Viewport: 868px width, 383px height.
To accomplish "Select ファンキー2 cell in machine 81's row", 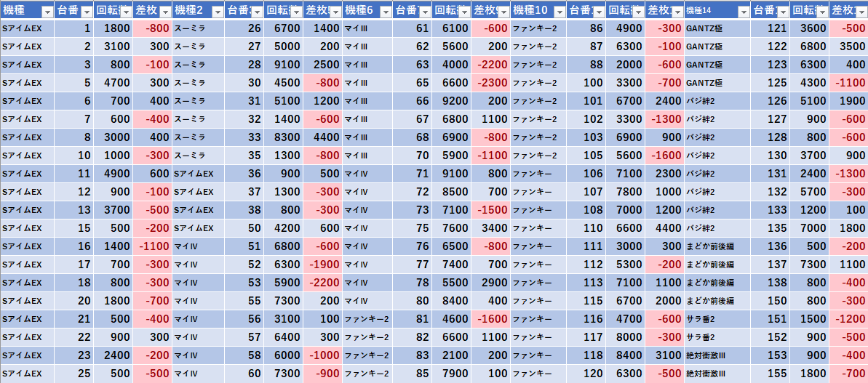I will (367, 319).
